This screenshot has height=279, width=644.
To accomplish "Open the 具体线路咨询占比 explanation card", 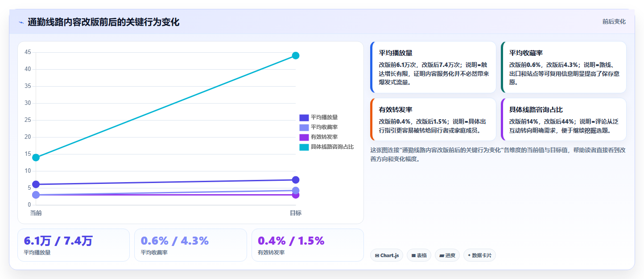I will click(563, 119).
